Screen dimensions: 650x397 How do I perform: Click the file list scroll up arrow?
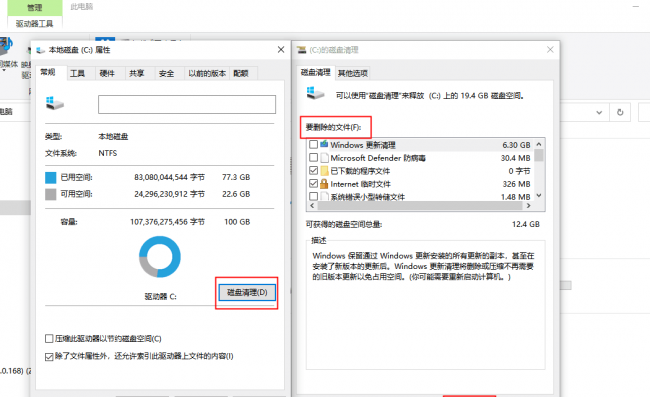539,144
